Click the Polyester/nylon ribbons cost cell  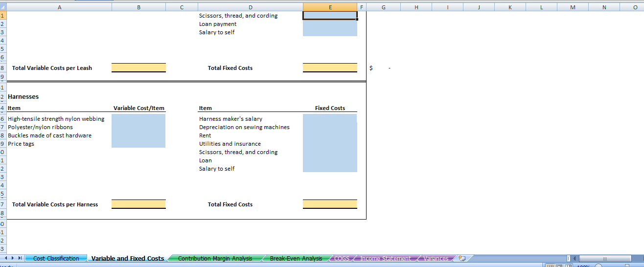pyautogui.click(x=138, y=127)
